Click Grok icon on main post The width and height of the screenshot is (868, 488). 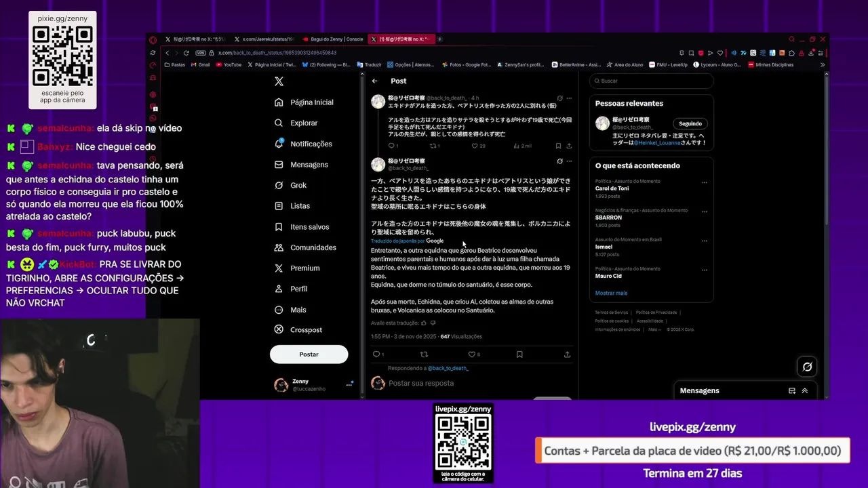(559, 161)
